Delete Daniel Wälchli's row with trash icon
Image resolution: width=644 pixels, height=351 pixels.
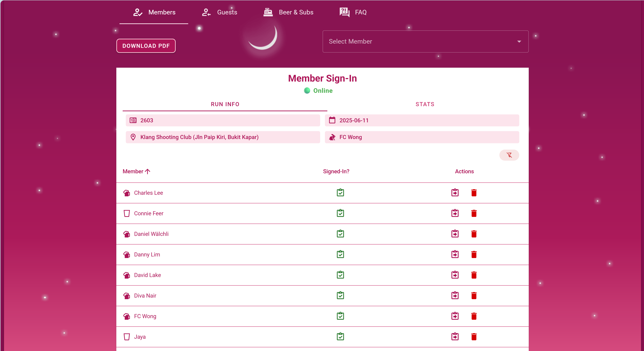coord(474,234)
